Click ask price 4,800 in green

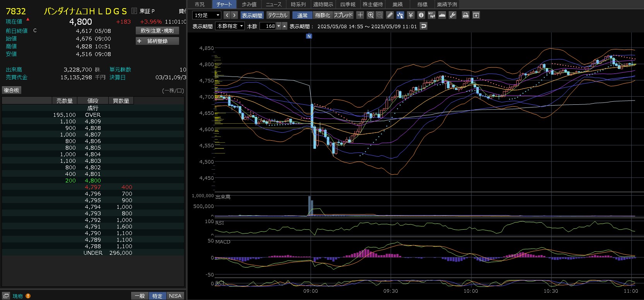(93, 181)
